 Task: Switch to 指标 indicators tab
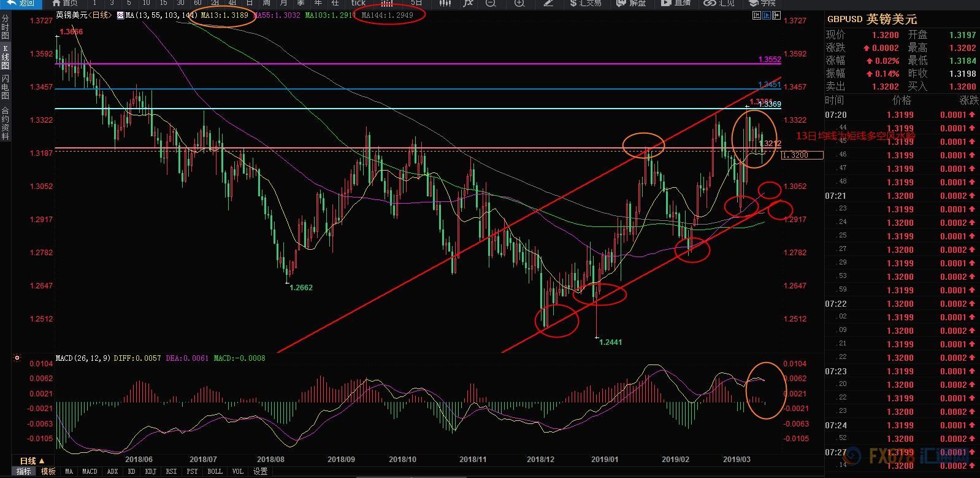24,471
